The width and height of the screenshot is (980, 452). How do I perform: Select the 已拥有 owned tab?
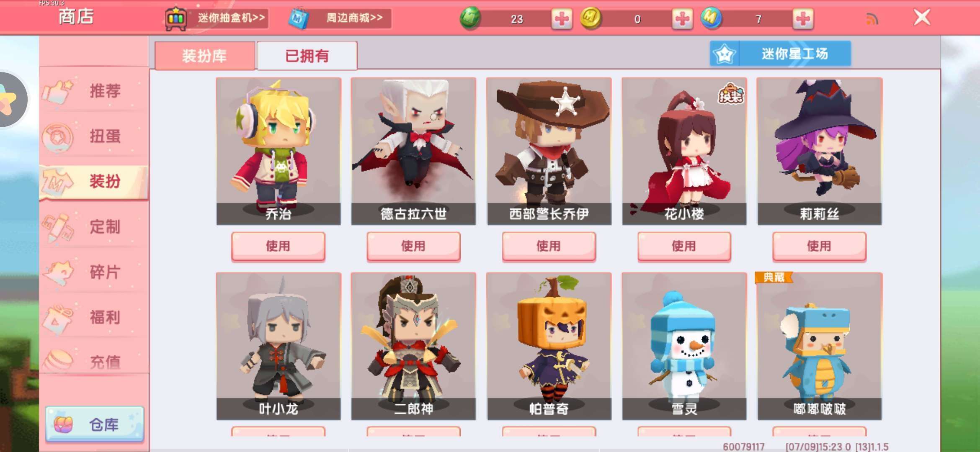click(x=307, y=56)
